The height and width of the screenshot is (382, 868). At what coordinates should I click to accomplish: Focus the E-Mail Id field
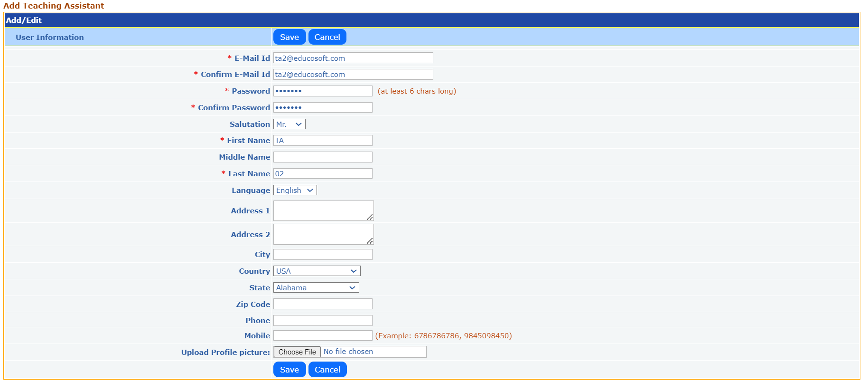coord(353,58)
